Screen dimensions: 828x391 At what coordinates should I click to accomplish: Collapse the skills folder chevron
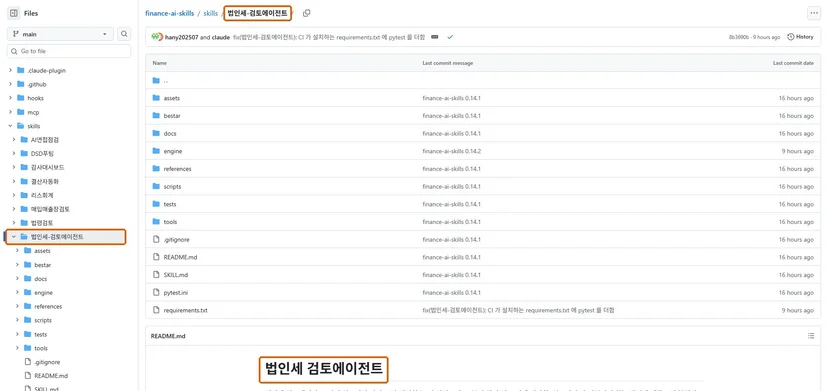point(10,126)
